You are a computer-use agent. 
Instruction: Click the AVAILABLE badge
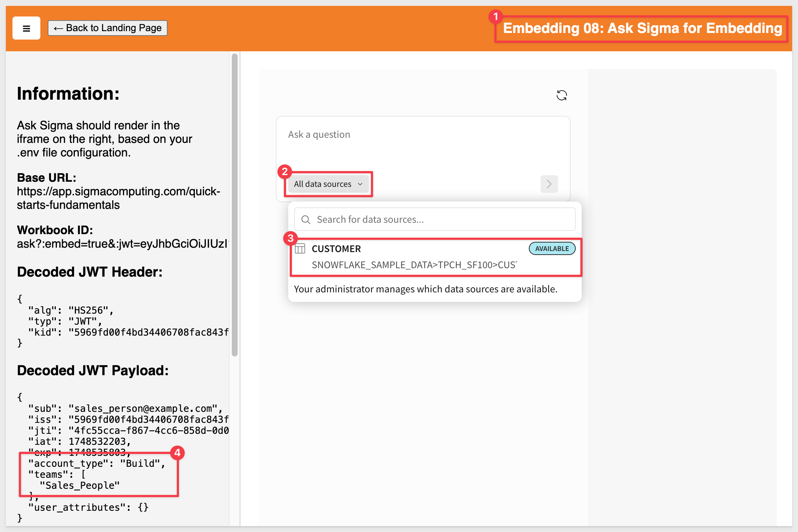[x=552, y=249]
